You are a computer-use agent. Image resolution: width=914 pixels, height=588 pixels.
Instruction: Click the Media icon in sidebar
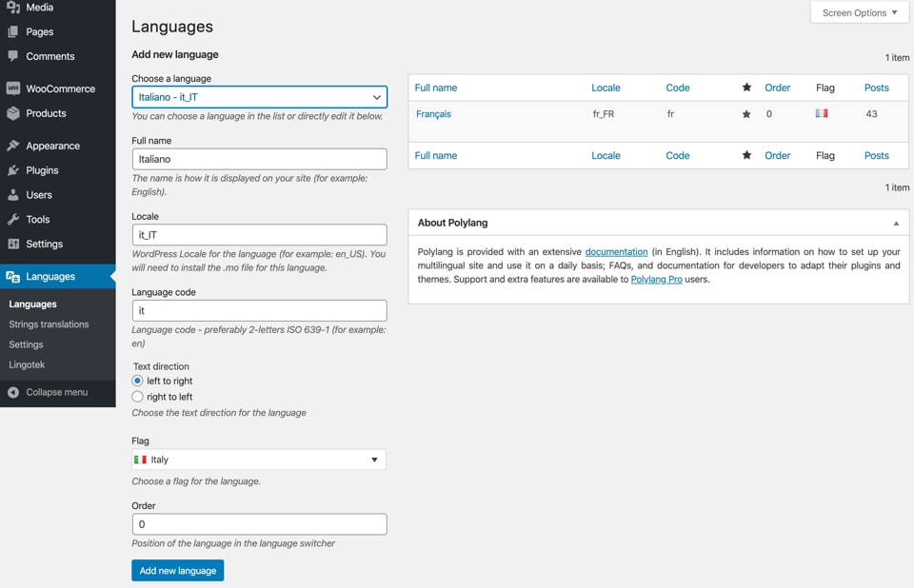coord(12,7)
